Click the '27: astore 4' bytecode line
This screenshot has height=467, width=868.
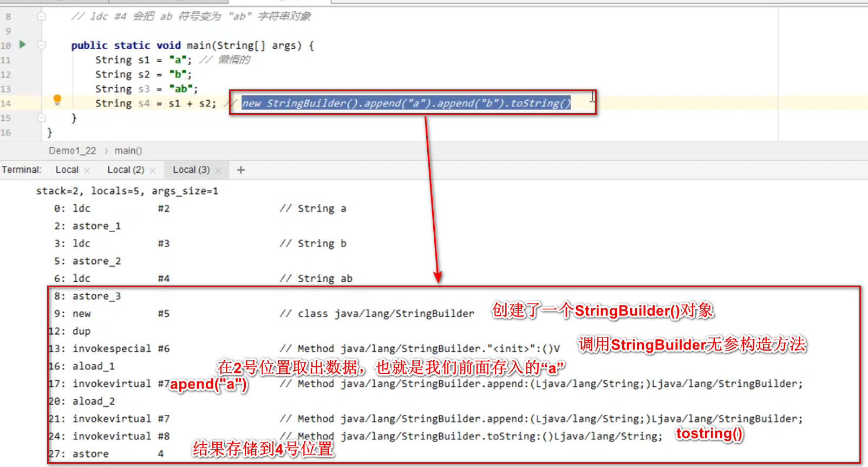click(106, 454)
